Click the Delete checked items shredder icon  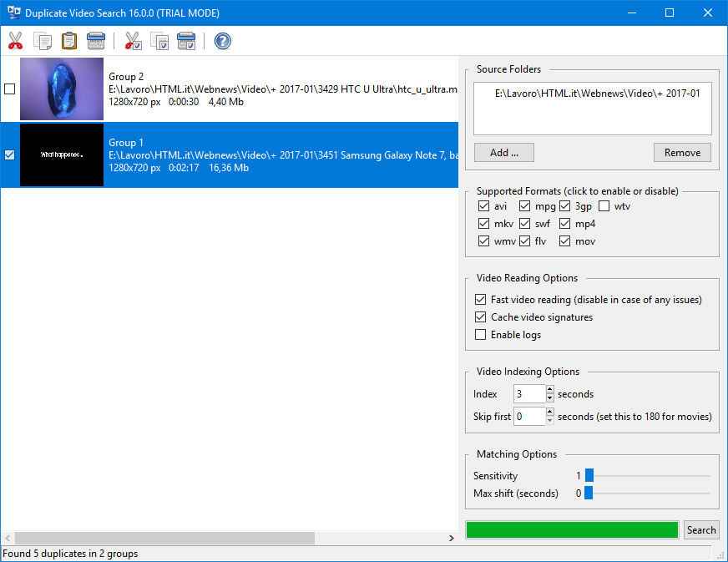pyautogui.click(x=186, y=41)
